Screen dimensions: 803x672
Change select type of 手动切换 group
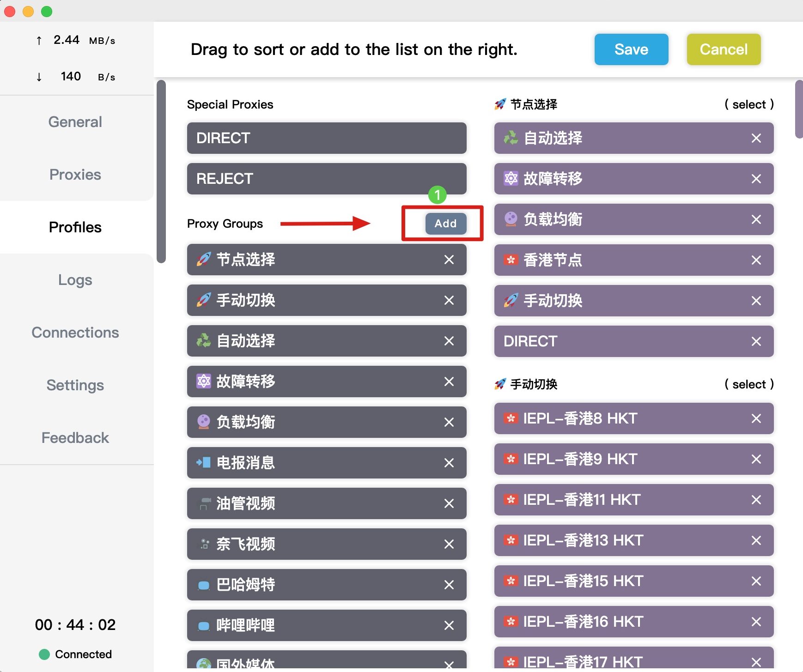click(749, 384)
